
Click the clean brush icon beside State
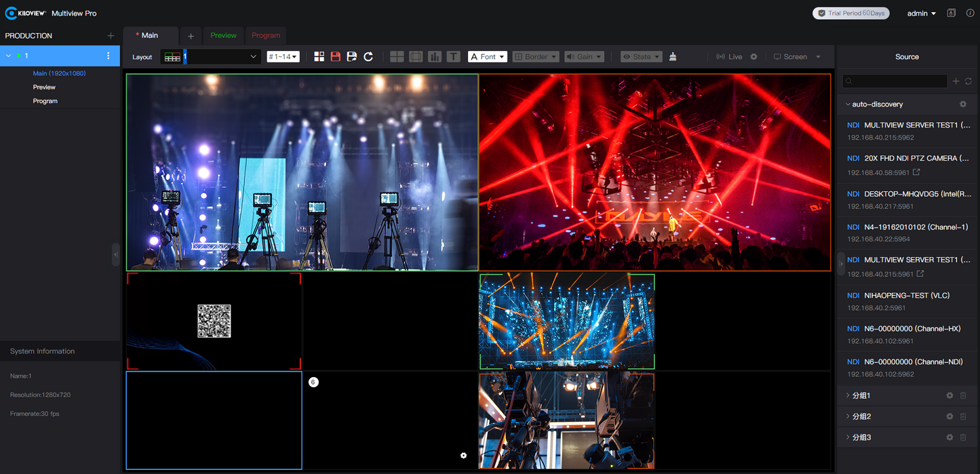pyautogui.click(x=672, y=56)
